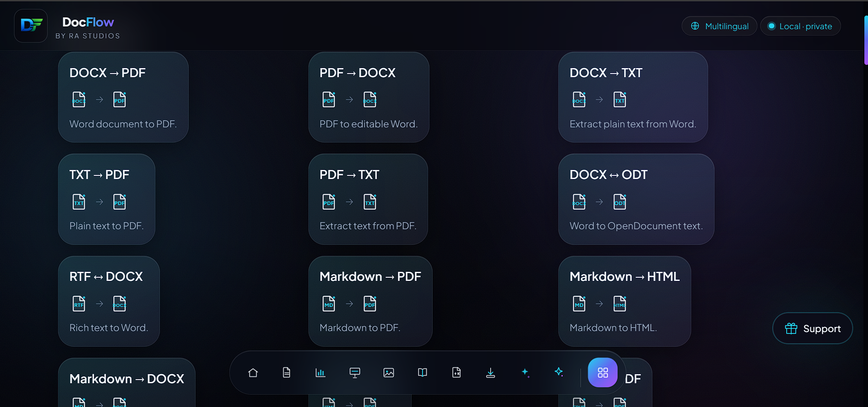The image size is (868, 407).
Task: Open the document icon in the dock
Action: [286, 373]
